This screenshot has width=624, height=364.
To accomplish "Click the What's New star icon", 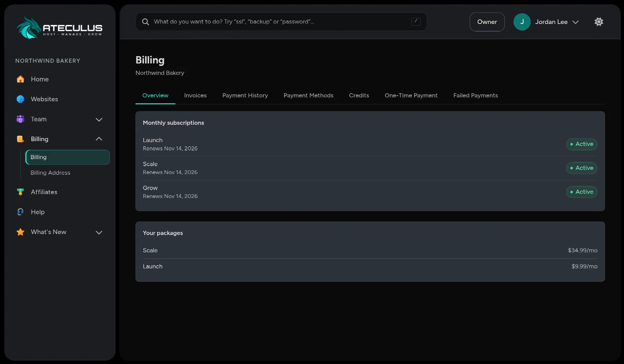I will (x=20, y=232).
